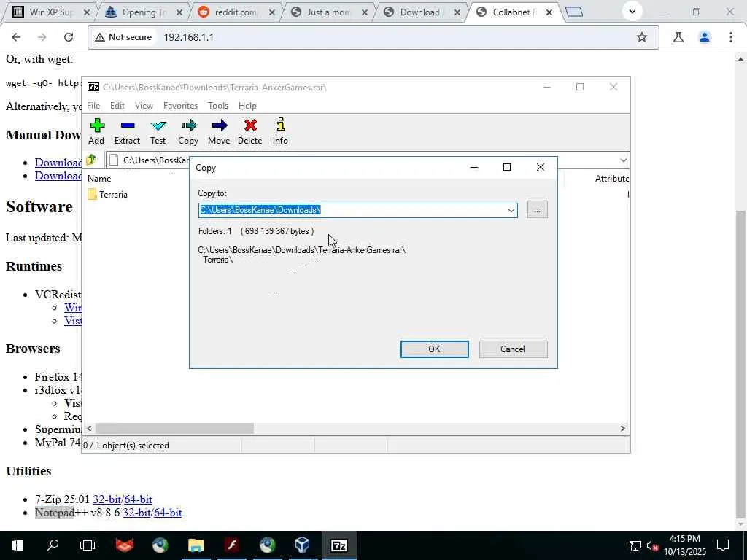This screenshot has height=560, width=747.
Task: Click the Move toolbar icon in 7-Zip
Action: [x=219, y=131]
